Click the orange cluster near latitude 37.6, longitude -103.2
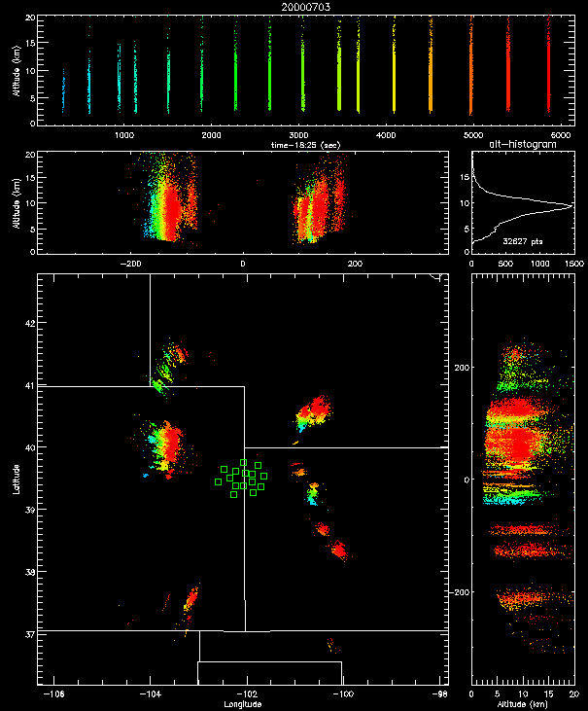The height and width of the screenshot is (711, 588). click(191, 598)
